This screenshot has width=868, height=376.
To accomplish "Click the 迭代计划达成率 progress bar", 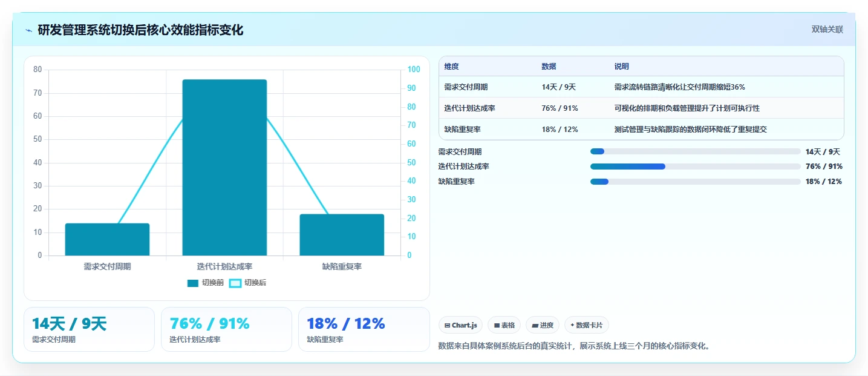I will (696, 167).
